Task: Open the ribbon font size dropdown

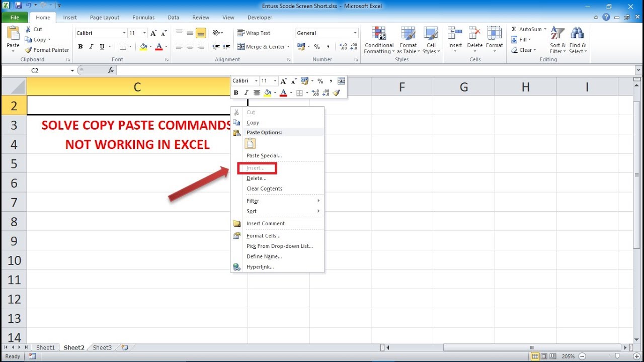Action: tap(145, 33)
